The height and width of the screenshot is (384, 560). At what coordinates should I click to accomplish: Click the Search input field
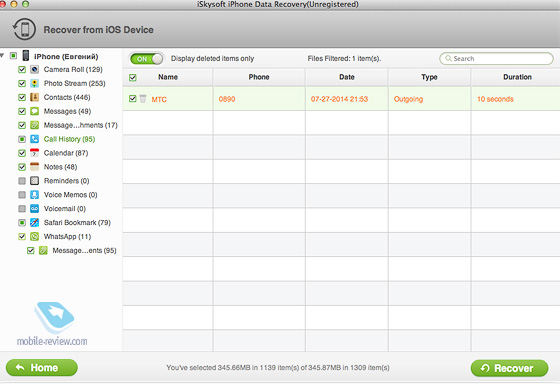[496, 59]
